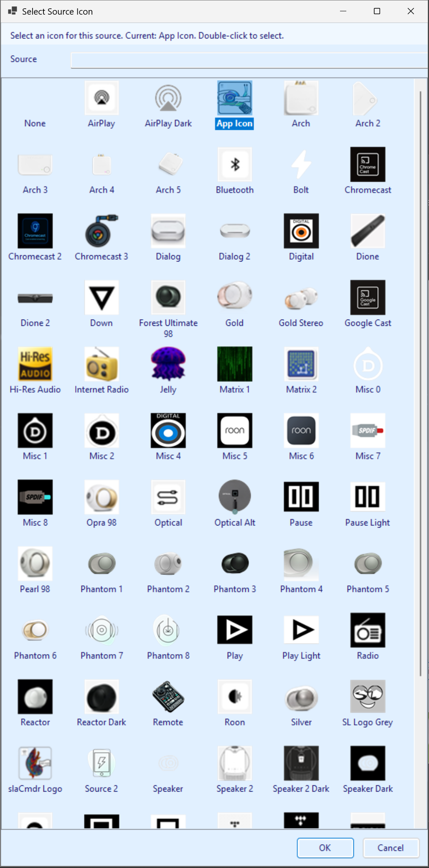
Task: Click the Cancel button
Action: click(391, 848)
